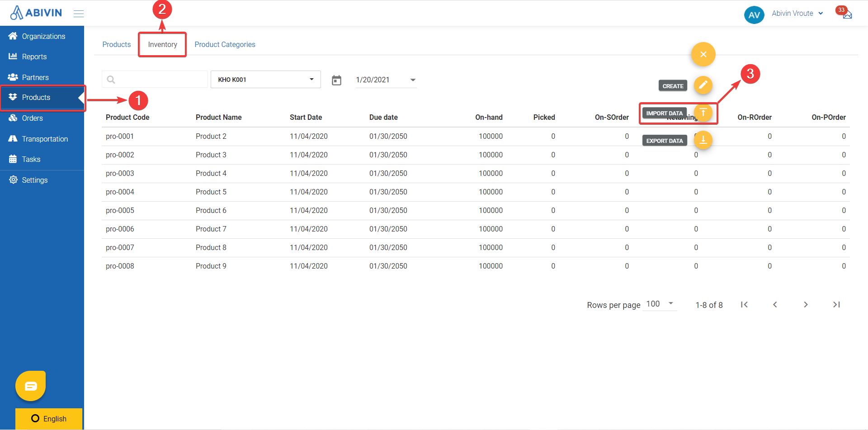Image resolution: width=868 pixels, height=430 pixels.
Task: Select product code pro-0007
Action: pyautogui.click(x=120, y=247)
